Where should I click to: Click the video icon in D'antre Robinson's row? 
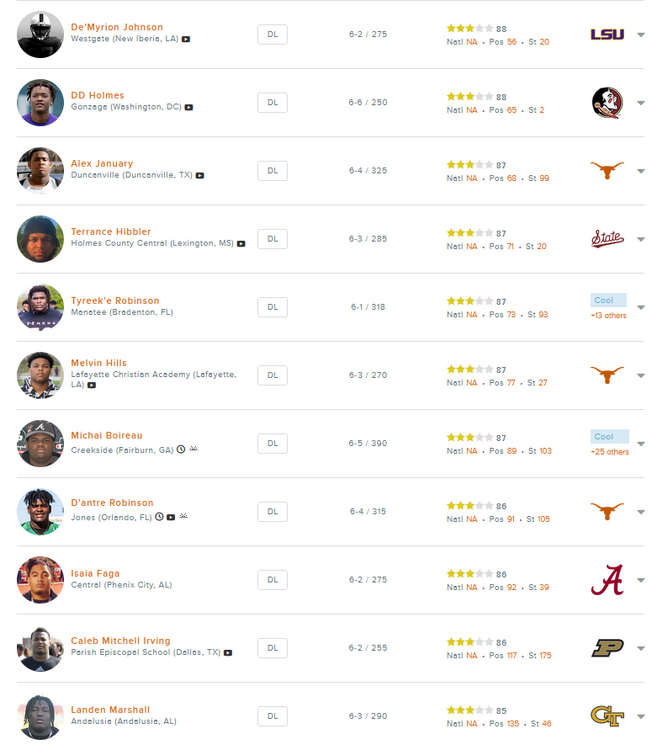171,517
